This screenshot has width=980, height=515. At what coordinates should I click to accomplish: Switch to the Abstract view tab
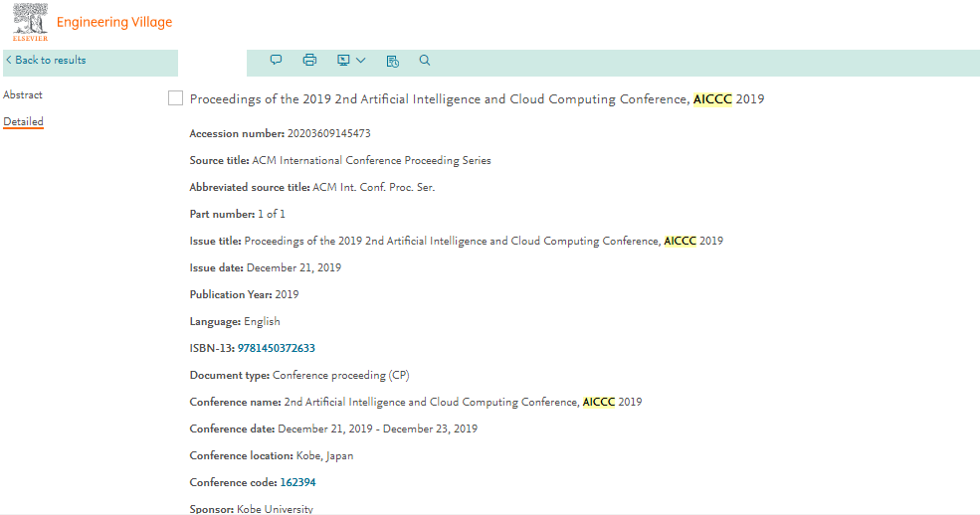[x=23, y=94]
